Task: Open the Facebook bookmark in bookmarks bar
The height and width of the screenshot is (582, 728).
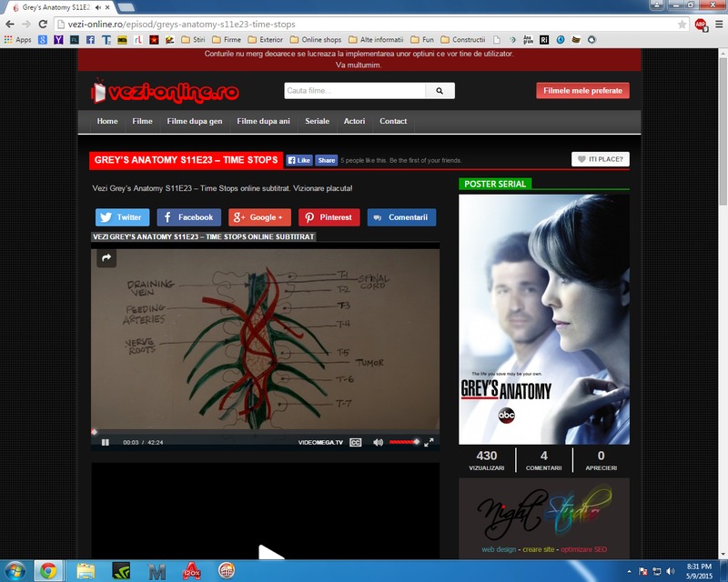Action: point(90,40)
